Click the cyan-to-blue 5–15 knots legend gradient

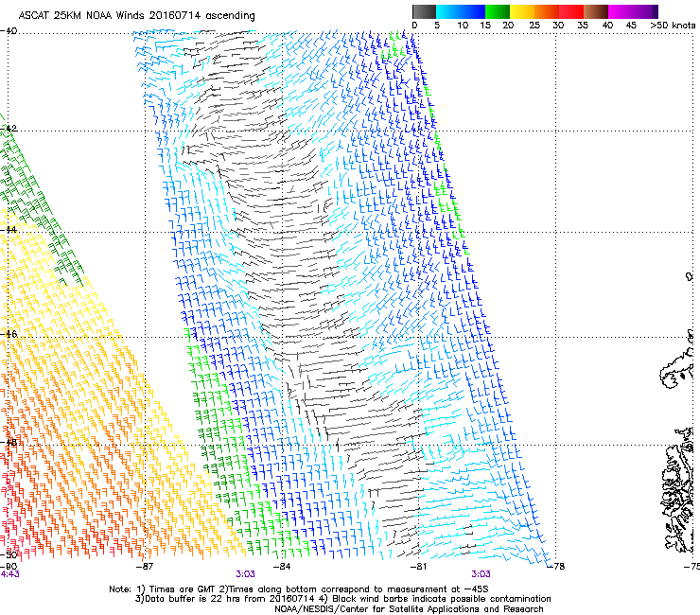click(x=461, y=11)
